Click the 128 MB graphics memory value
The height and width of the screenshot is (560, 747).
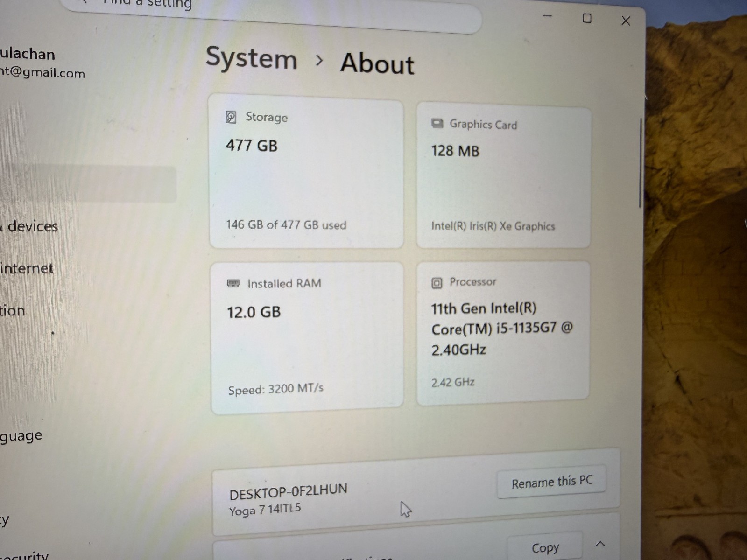[x=455, y=151]
